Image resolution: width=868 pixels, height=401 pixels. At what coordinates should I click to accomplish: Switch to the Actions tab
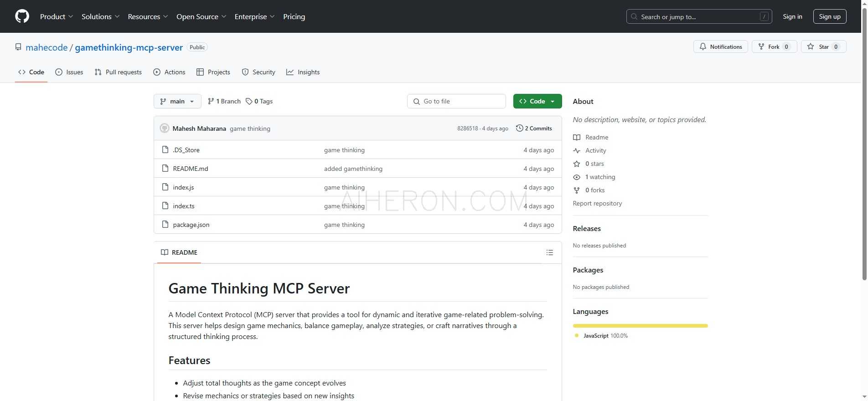tap(170, 72)
